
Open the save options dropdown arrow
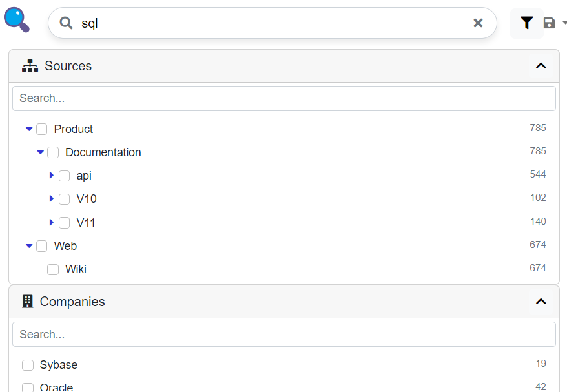click(x=562, y=23)
